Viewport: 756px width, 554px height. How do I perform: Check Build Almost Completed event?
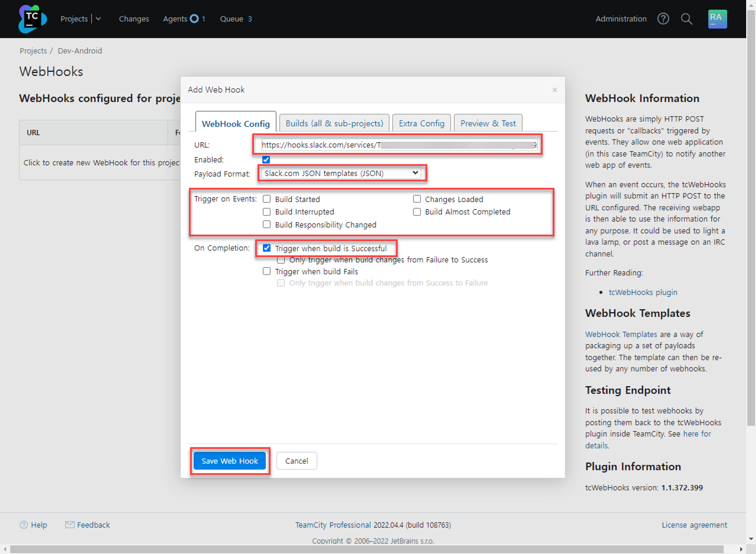click(417, 212)
